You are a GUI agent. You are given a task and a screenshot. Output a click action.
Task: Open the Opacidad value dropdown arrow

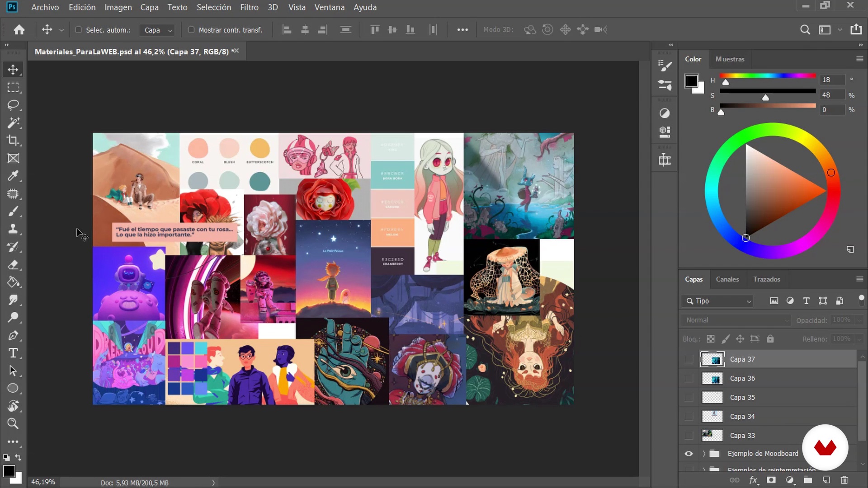click(859, 320)
